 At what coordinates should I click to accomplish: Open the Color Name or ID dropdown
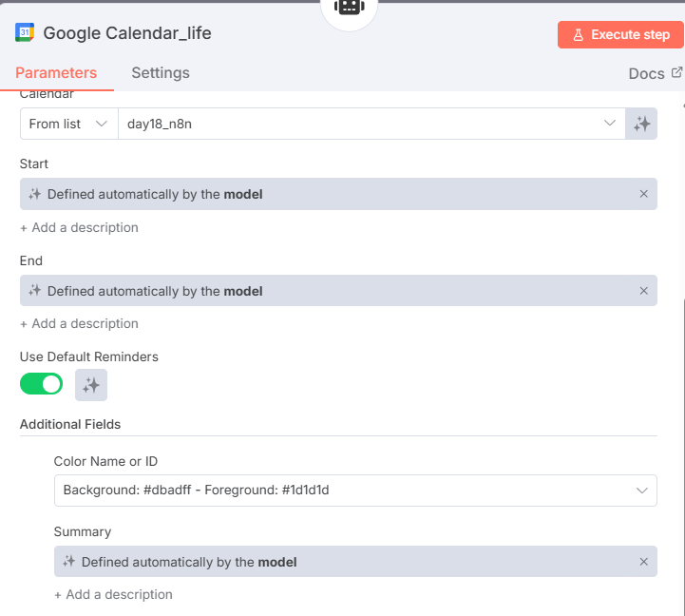(355, 491)
